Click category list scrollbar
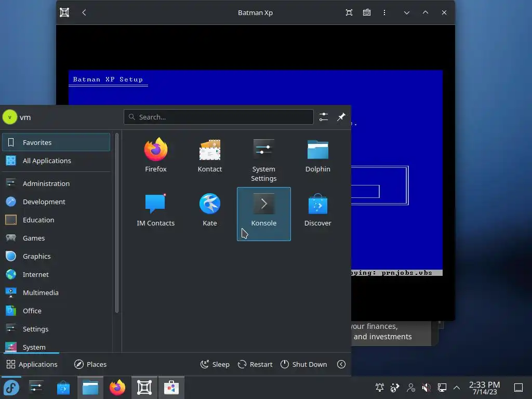The height and width of the screenshot is (399, 532). coord(117,223)
